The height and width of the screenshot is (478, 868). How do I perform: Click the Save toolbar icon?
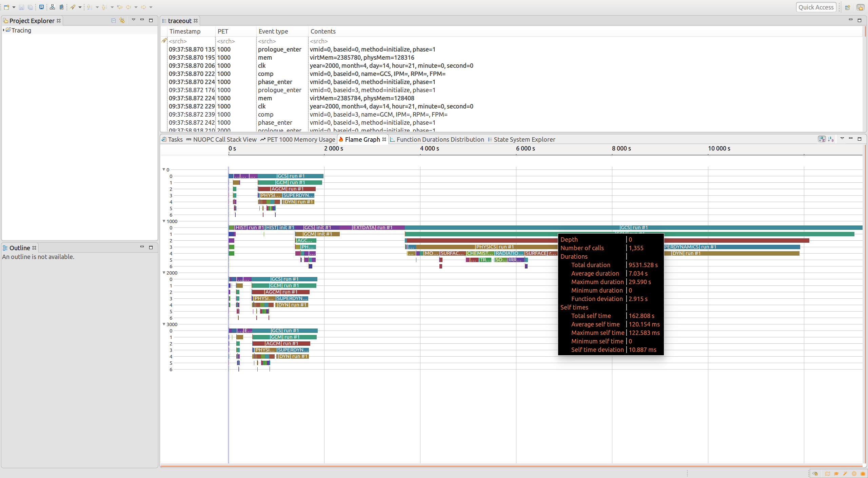pyautogui.click(x=21, y=7)
